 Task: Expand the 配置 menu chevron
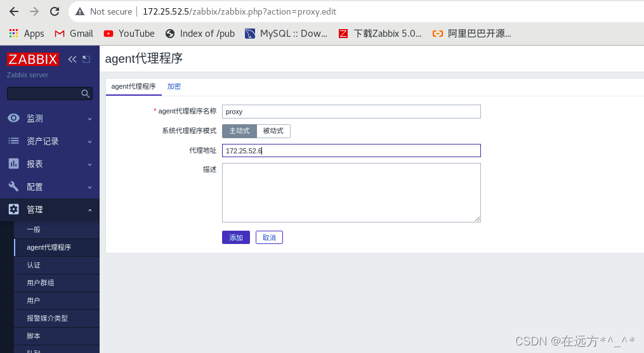tap(89, 188)
